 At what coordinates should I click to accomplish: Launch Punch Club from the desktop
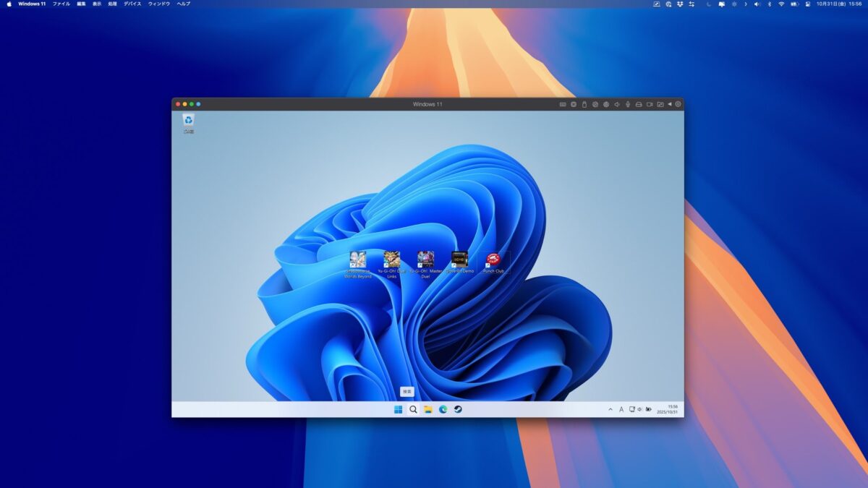[493, 260]
